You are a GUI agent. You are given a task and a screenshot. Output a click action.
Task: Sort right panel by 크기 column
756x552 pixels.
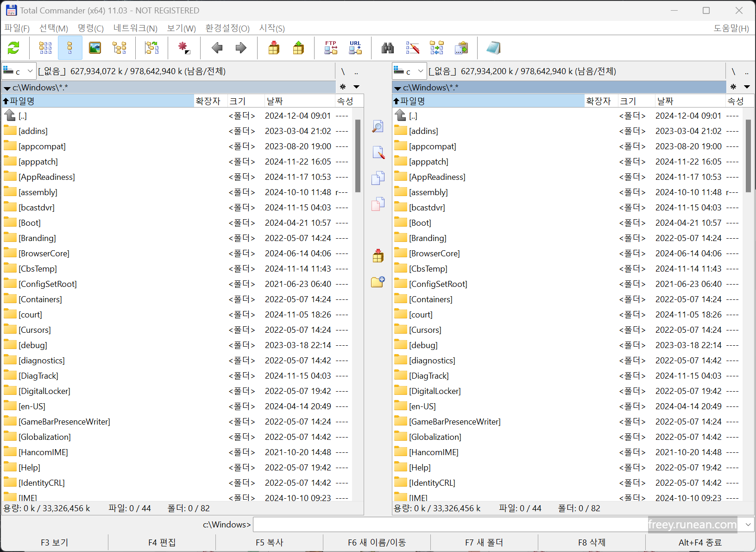[636, 101]
